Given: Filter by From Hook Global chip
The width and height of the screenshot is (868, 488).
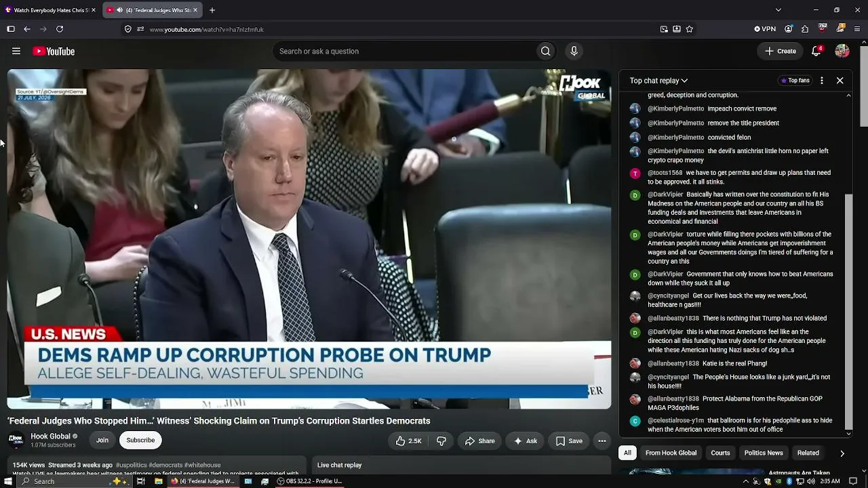Looking at the screenshot, I should click(x=671, y=453).
